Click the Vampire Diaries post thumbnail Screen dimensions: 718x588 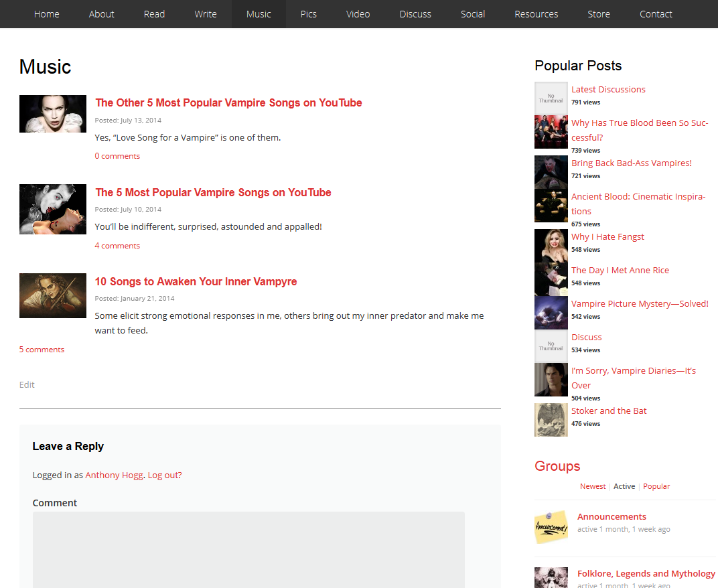pos(551,380)
